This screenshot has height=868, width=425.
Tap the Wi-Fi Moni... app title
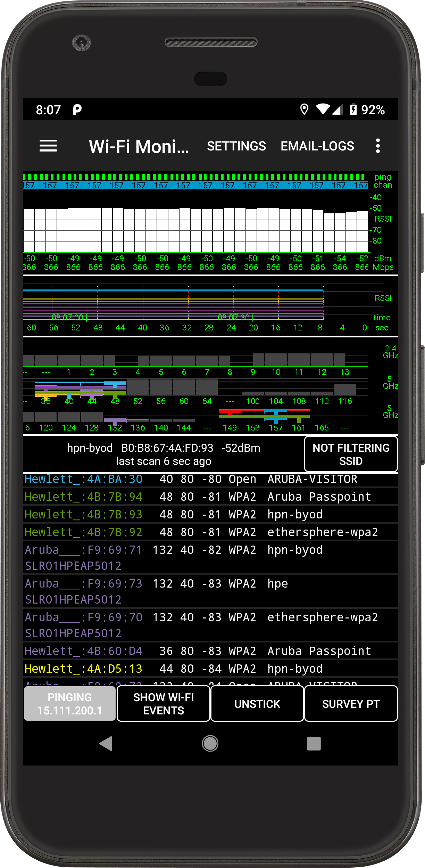click(x=139, y=146)
